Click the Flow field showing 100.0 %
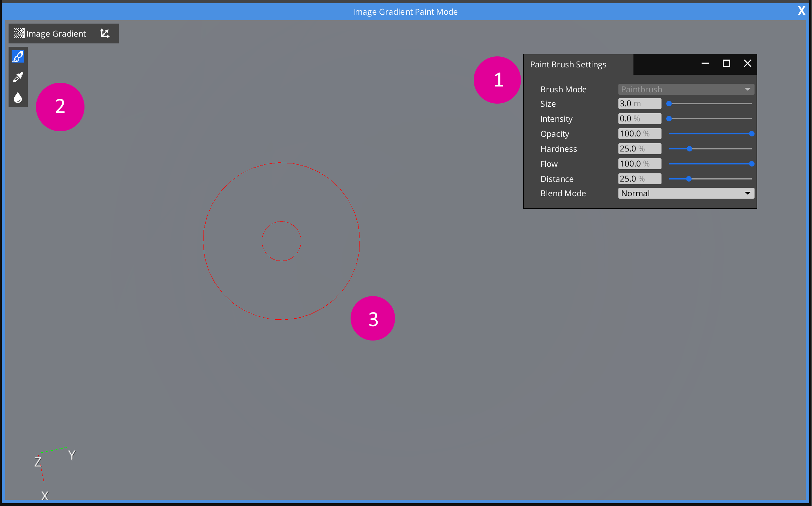812x506 pixels. click(639, 163)
